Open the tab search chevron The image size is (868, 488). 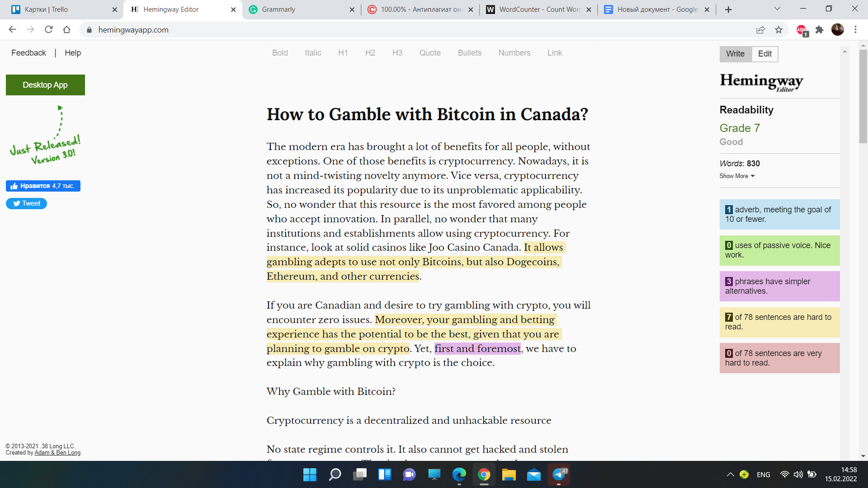(777, 9)
